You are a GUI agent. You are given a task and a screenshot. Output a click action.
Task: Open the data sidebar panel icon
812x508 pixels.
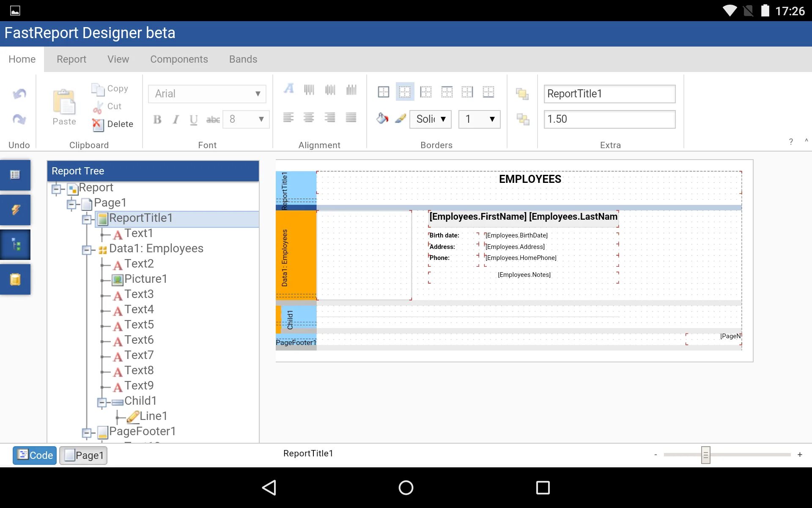tap(16, 279)
